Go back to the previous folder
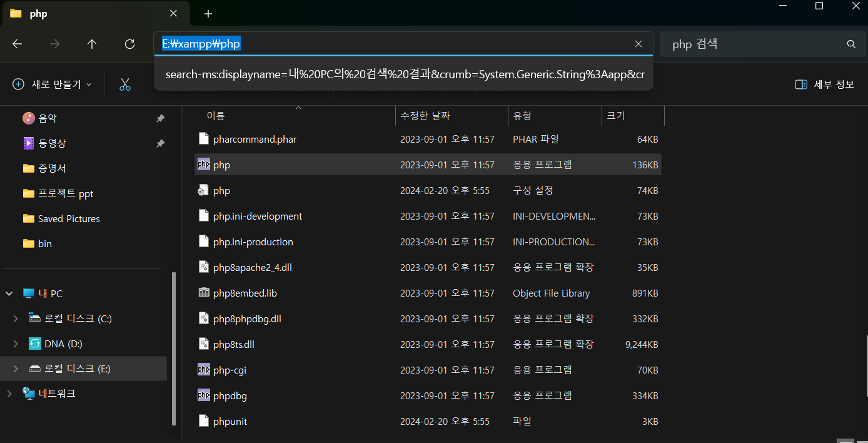This screenshot has height=443, width=868. (x=18, y=44)
